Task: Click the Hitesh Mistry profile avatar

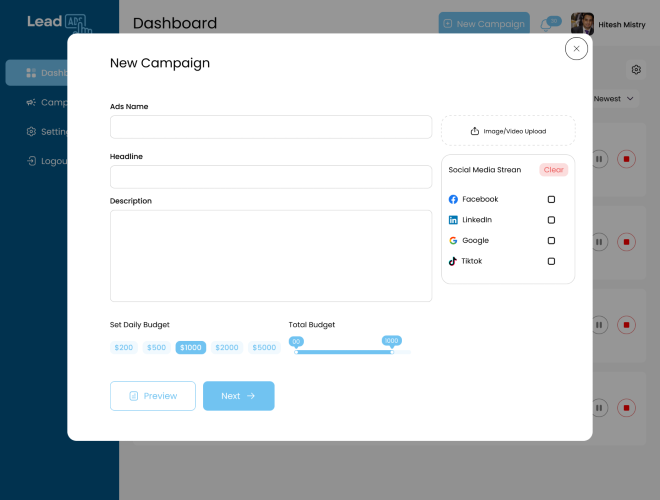Action: coord(582,24)
